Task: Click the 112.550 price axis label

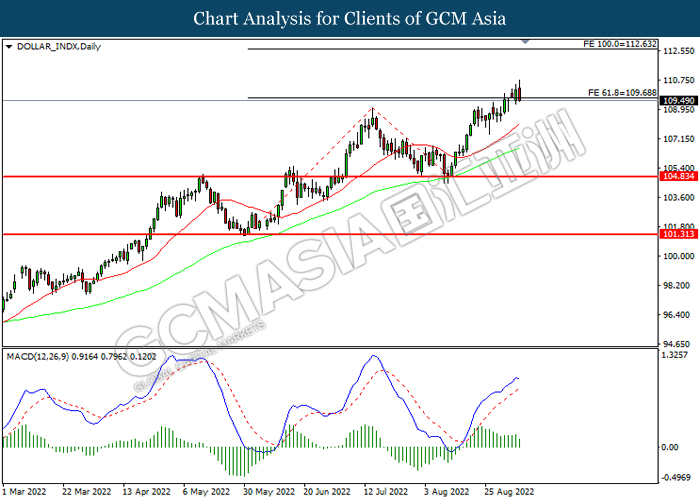Action: 679,51
